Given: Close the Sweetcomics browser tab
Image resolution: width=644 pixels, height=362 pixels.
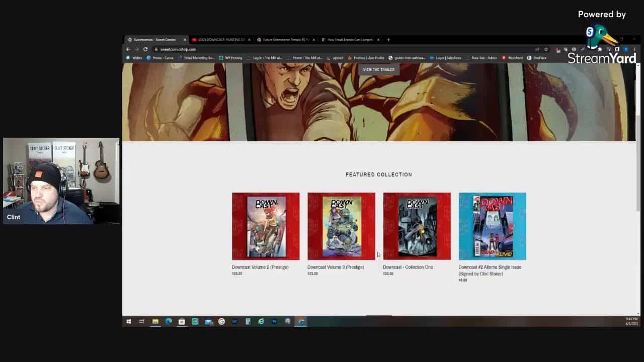Looking at the screenshot, I should pyautogui.click(x=185, y=40).
